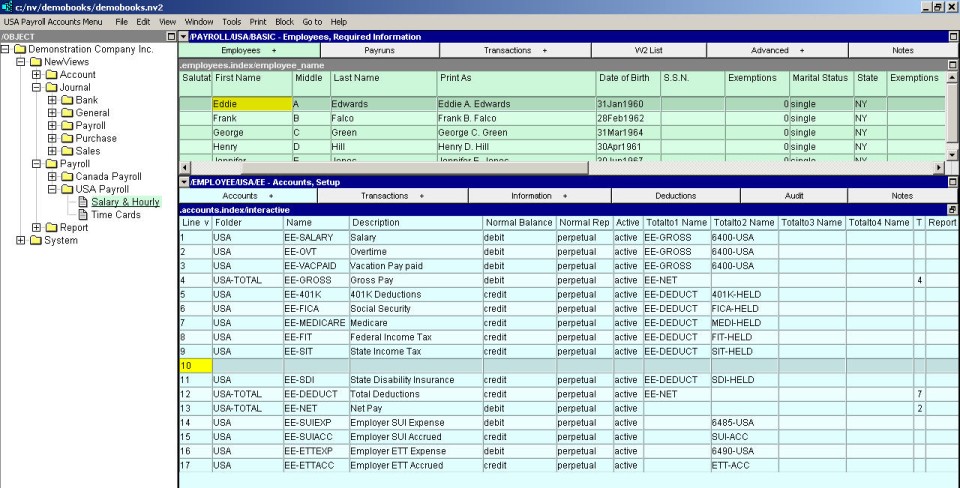Maximize the Employees window pane
This screenshot has width=960, height=488.
click(x=952, y=36)
